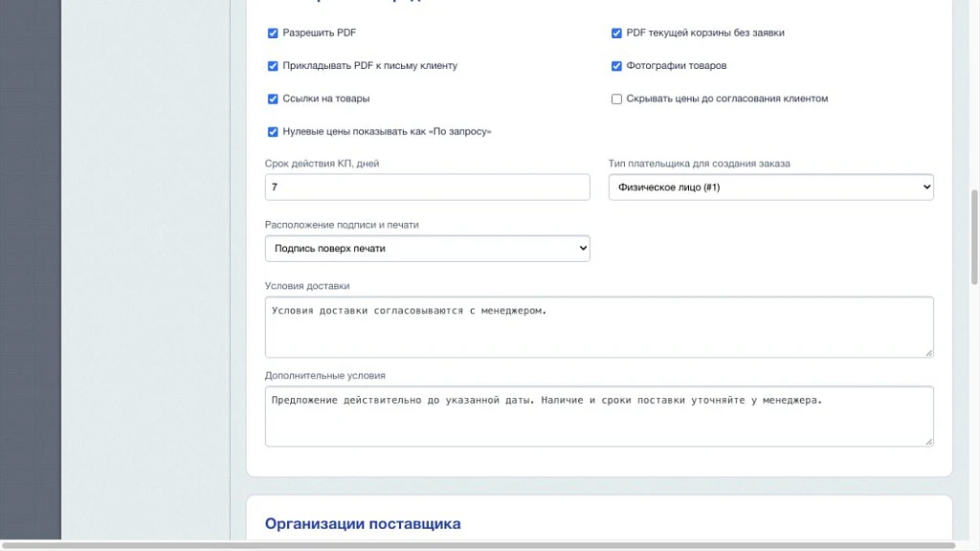The height and width of the screenshot is (551, 980).
Task: Uncheck the «Разрешить PDF» checkbox
Action: click(x=273, y=33)
